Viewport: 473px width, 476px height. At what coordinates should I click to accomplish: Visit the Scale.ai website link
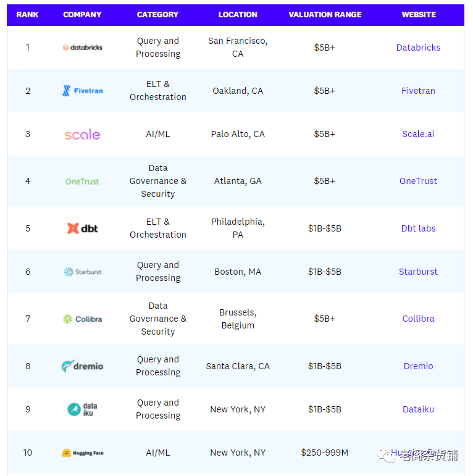tap(418, 134)
